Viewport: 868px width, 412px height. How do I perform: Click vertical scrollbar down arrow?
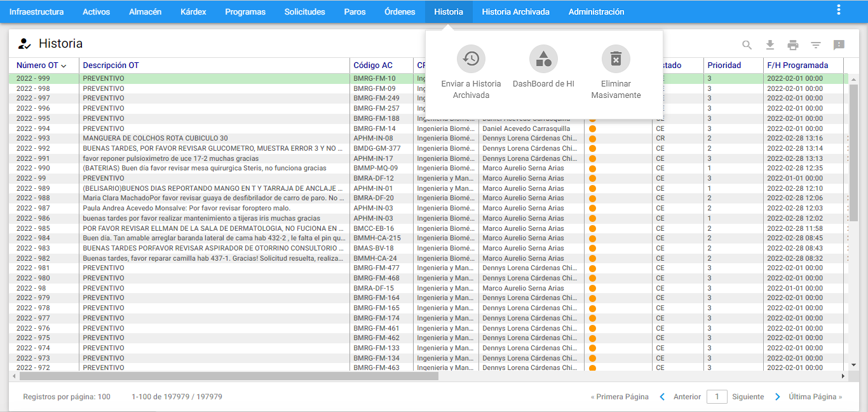(x=853, y=365)
